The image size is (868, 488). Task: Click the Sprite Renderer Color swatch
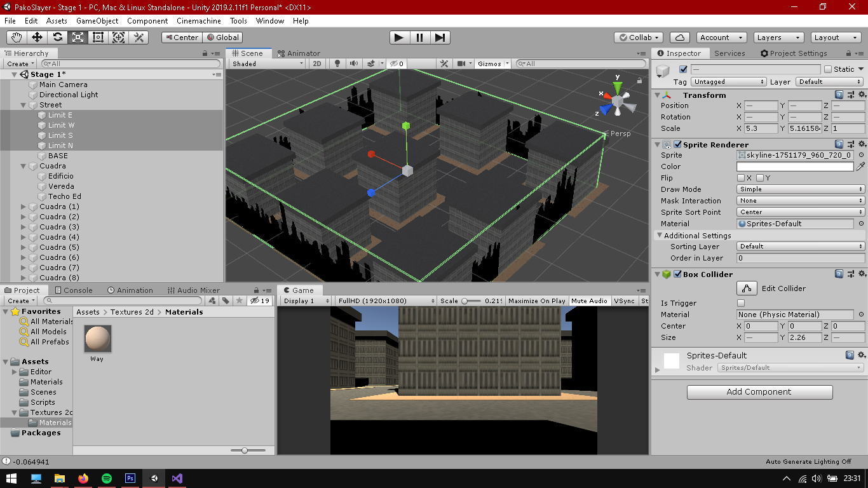tap(795, 166)
